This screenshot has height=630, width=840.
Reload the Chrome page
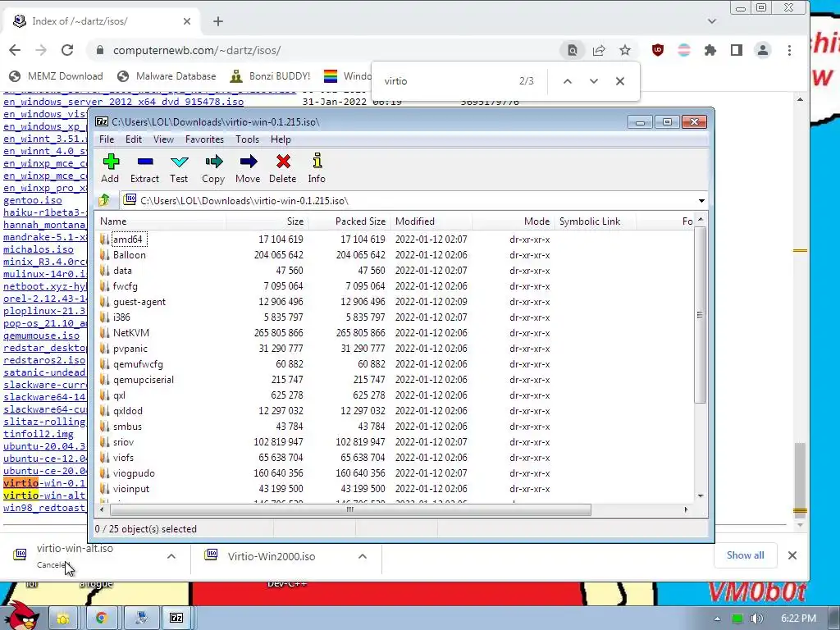tap(67, 50)
